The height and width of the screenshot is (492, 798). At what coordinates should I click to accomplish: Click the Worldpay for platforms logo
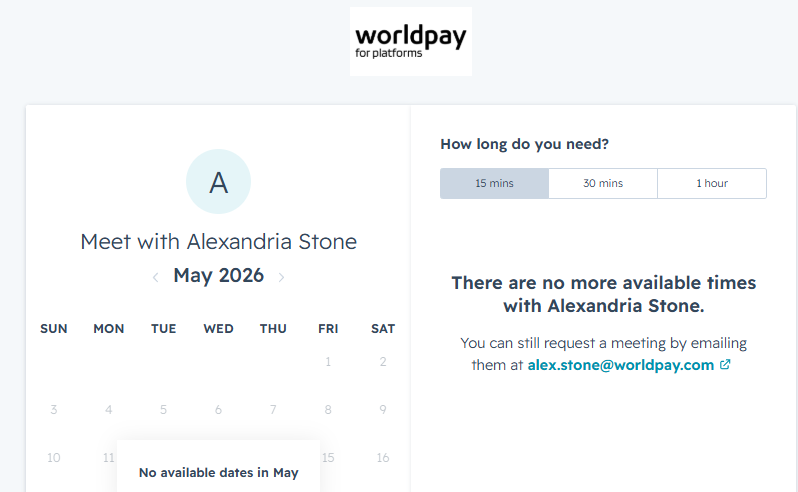tap(411, 42)
